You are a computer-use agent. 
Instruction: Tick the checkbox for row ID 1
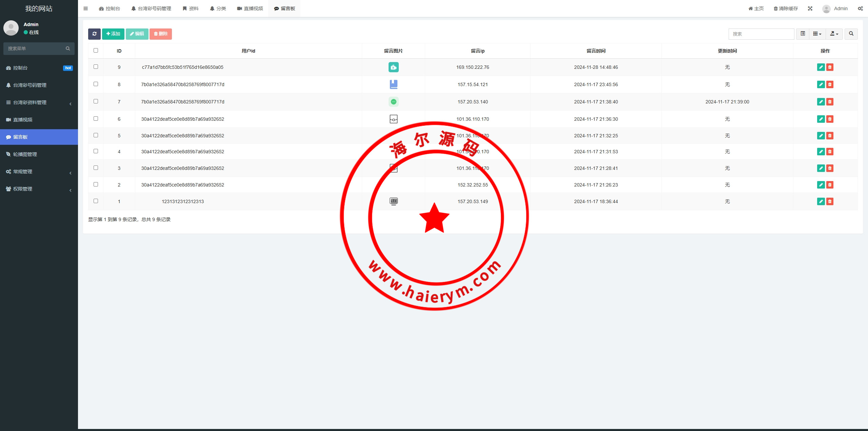[96, 201]
